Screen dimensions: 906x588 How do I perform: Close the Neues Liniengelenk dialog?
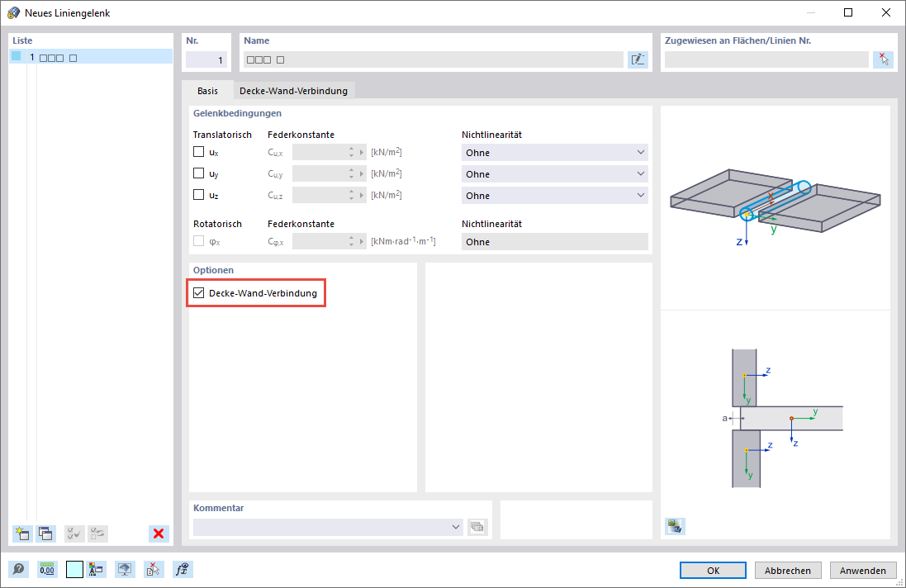tap(886, 12)
